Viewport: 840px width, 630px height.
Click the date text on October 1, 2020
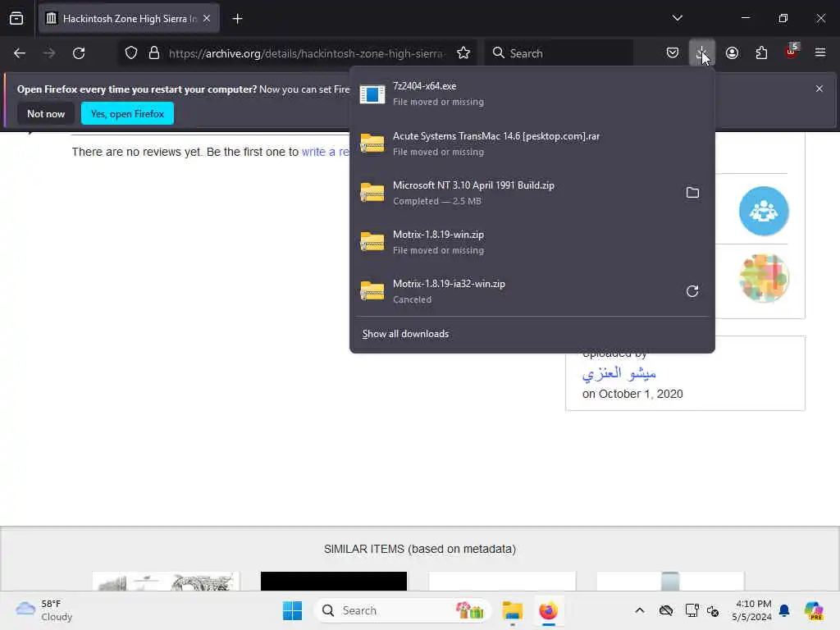click(632, 394)
